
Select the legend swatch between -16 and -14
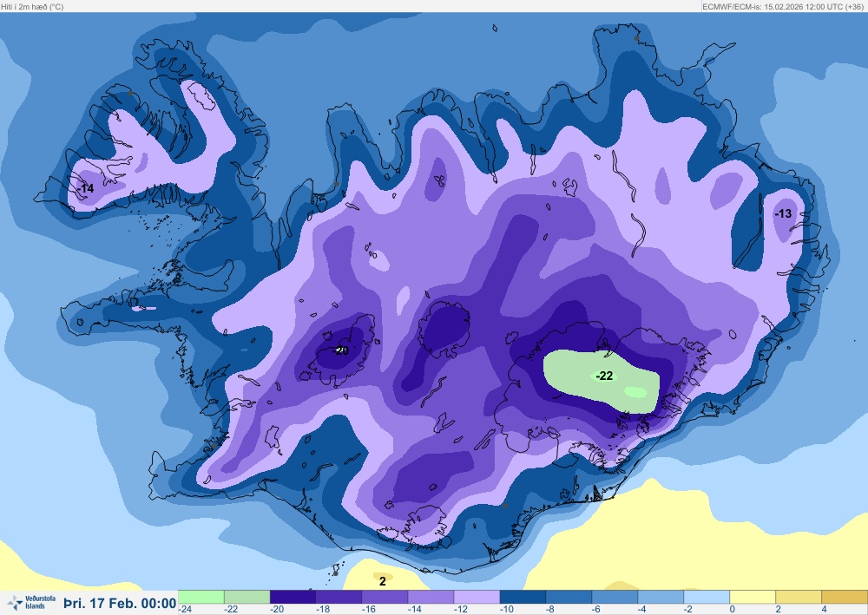point(385,597)
